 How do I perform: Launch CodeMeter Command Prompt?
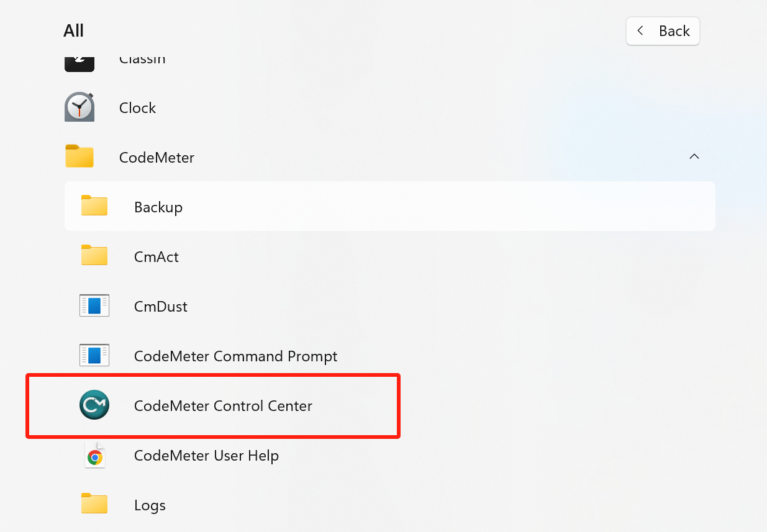click(235, 356)
